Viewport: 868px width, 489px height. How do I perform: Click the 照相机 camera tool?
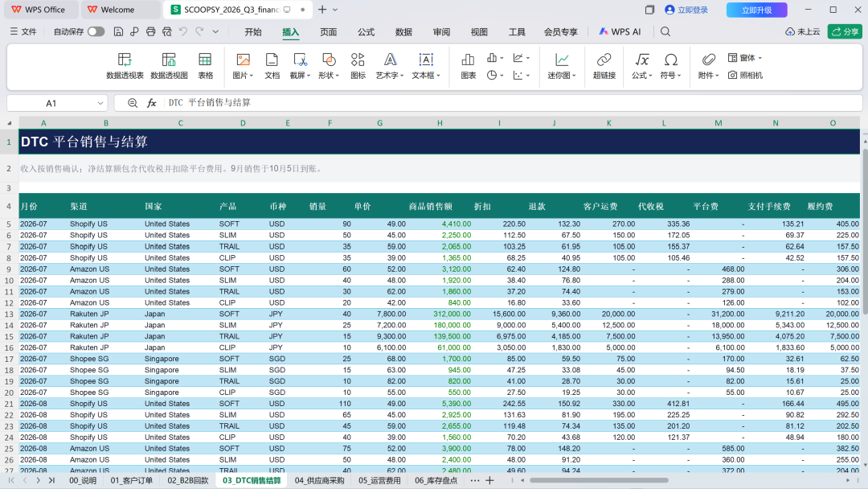click(x=745, y=75)
